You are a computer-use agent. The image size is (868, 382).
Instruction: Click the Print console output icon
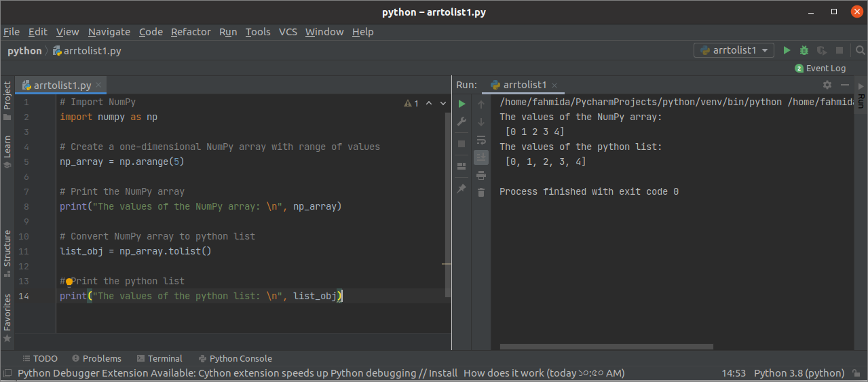point(481,175)
